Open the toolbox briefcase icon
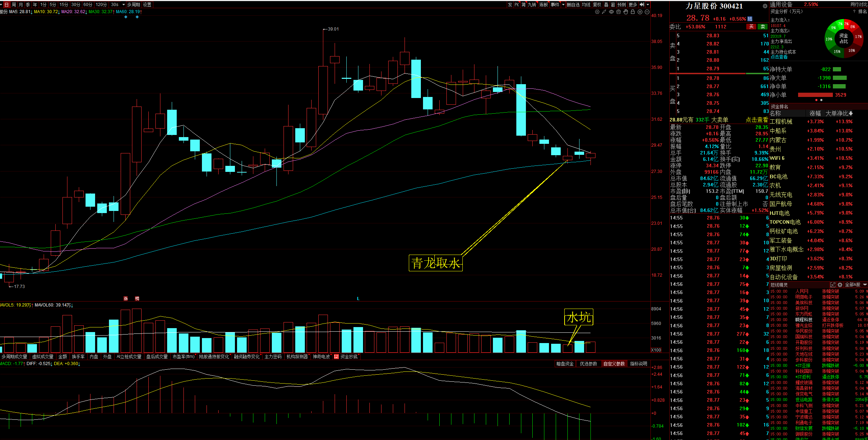Screen dimensions: 868x440 click(619, 12)
